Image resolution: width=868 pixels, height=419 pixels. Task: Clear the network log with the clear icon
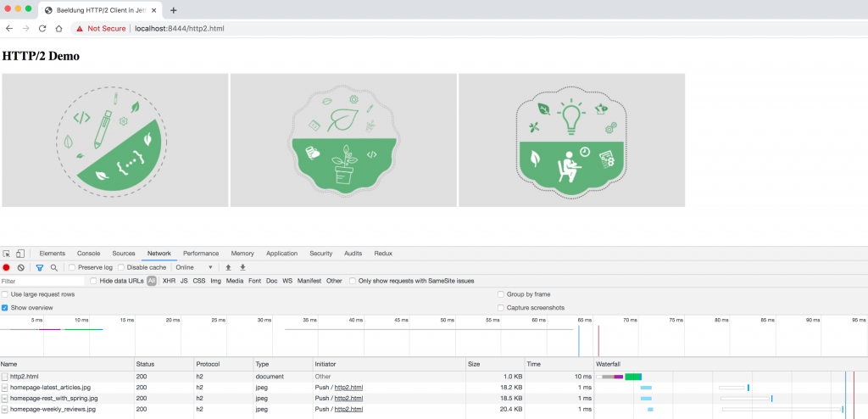pyautogui.click(x=21, y=268)
